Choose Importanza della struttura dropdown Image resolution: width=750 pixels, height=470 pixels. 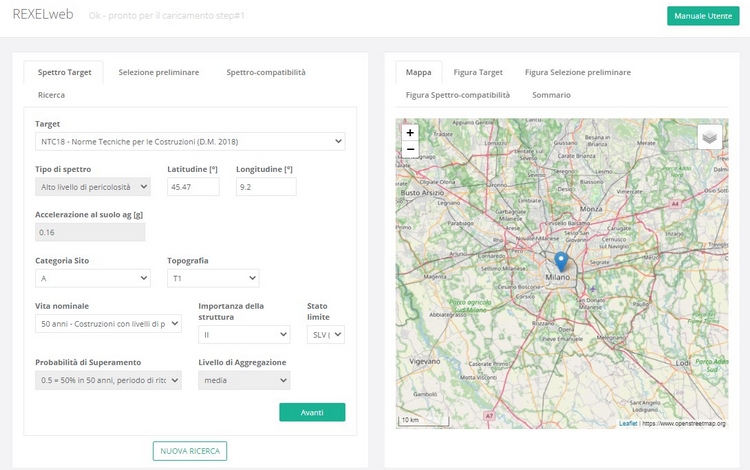point(244,335)
